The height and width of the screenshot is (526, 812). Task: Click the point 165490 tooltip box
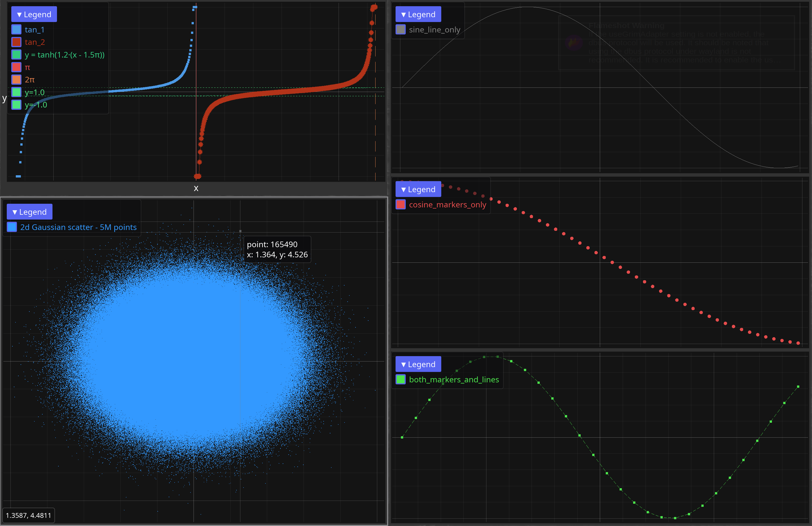pyautogui.click(x=277, y=249)
